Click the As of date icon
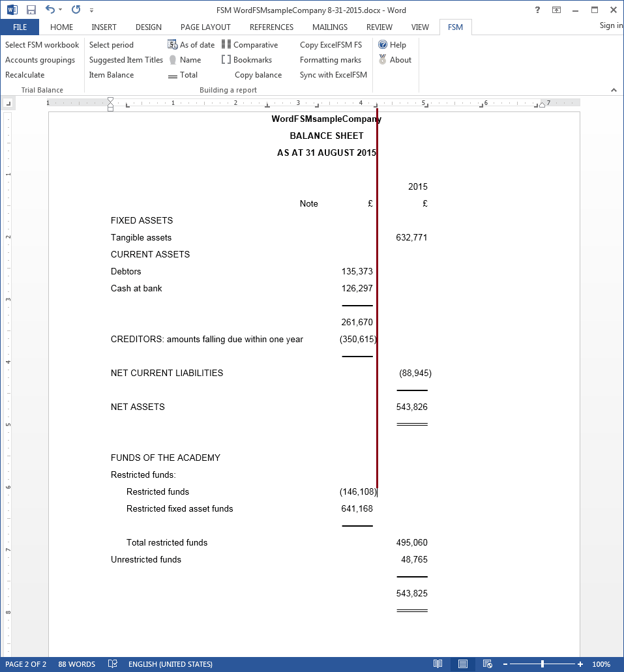This screenshot has width=624, height=672. [173, 44]
